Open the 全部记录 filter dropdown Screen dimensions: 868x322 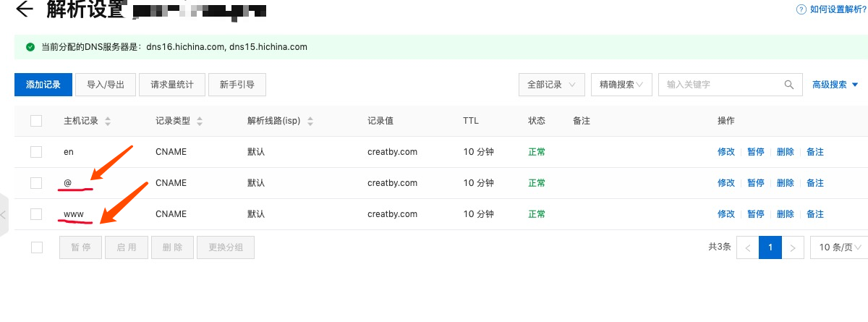coord(551,85)
